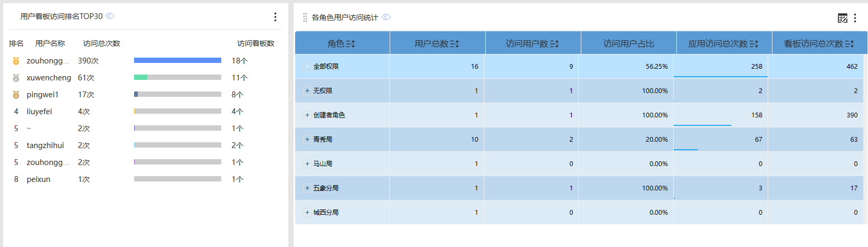Select user liuyefei in the ranking list
This screenshot has width=868, height=247.
point(39,112)
